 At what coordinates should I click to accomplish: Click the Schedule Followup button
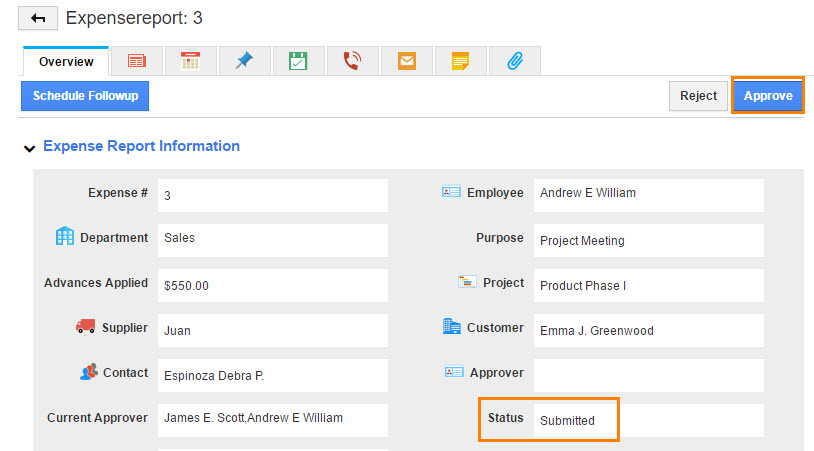coord(85,96)
